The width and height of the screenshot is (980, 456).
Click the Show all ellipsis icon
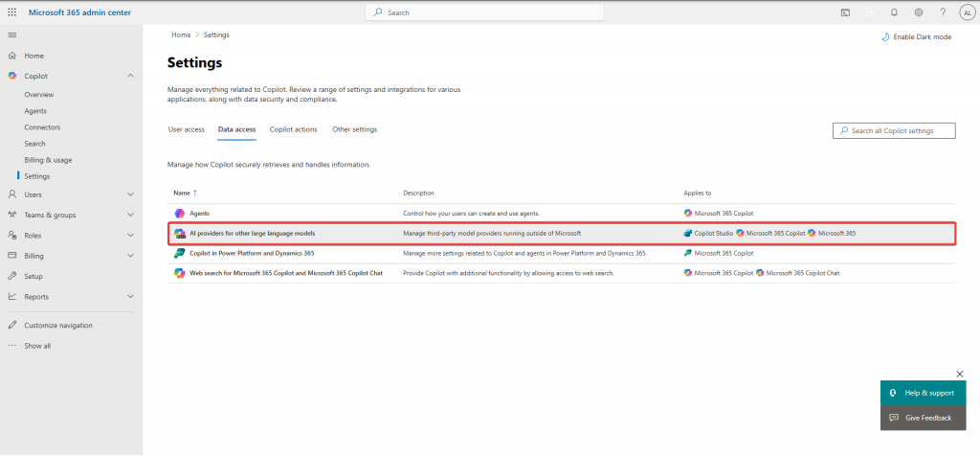pyautogui.click(x=11, y=345)
